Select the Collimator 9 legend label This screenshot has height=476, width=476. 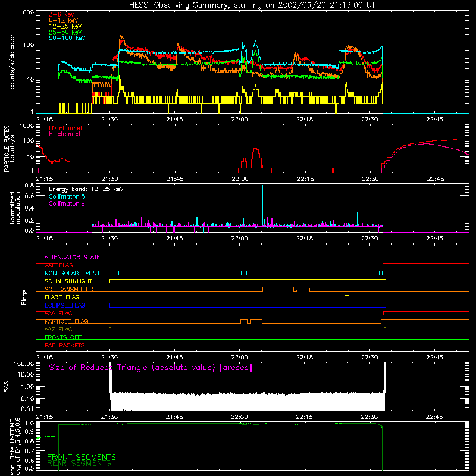tap(67, 203)
